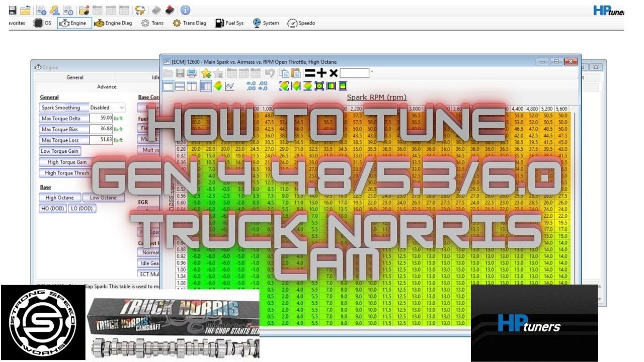Screen dimensions: 644x362
Task: Click the copy icon in table toolbar
Action: click(284, 73)
